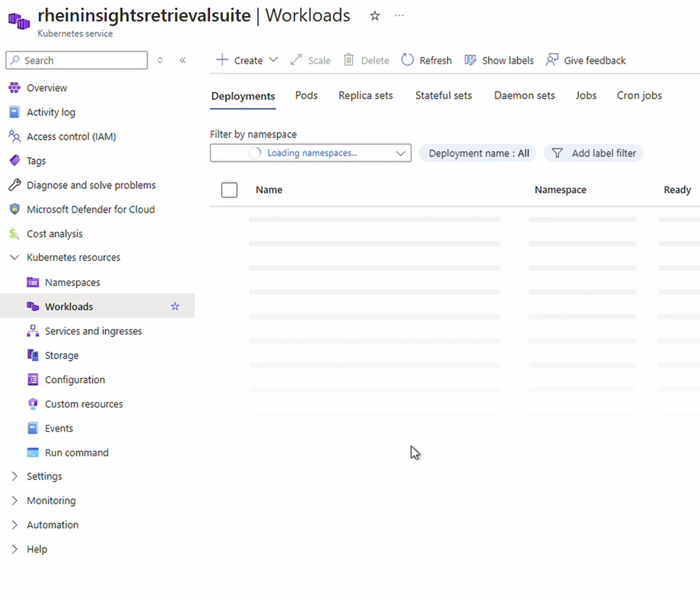Click the Activity log icon

(x=15, y=112)
